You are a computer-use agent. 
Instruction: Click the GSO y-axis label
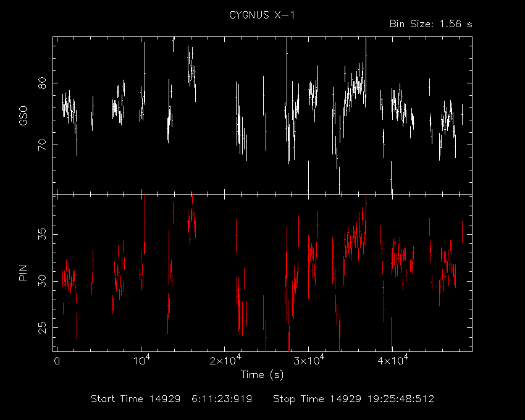click(23, 116)
